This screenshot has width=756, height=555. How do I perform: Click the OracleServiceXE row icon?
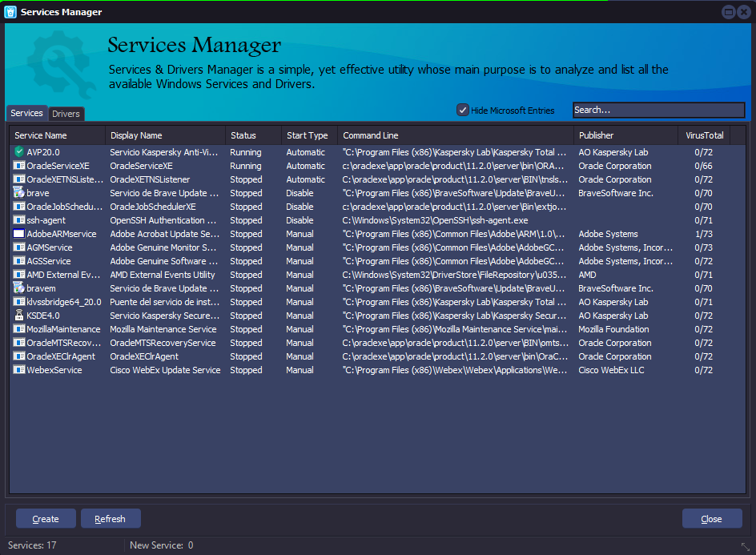tap(18, 166)
